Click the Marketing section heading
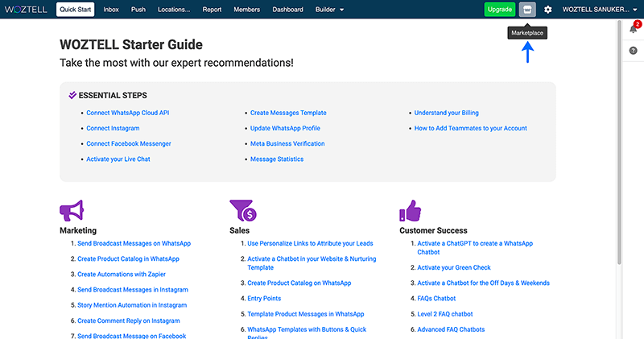Viewport: 644px width, 339px height. (78, 230)
